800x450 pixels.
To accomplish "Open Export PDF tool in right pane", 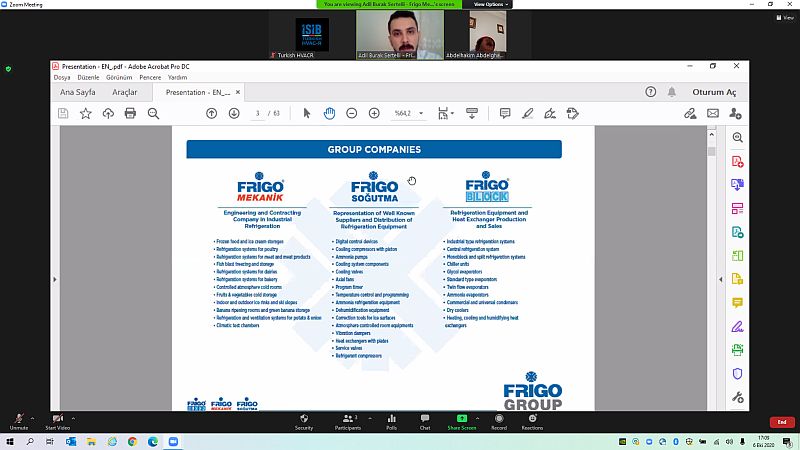I will 737,185.
